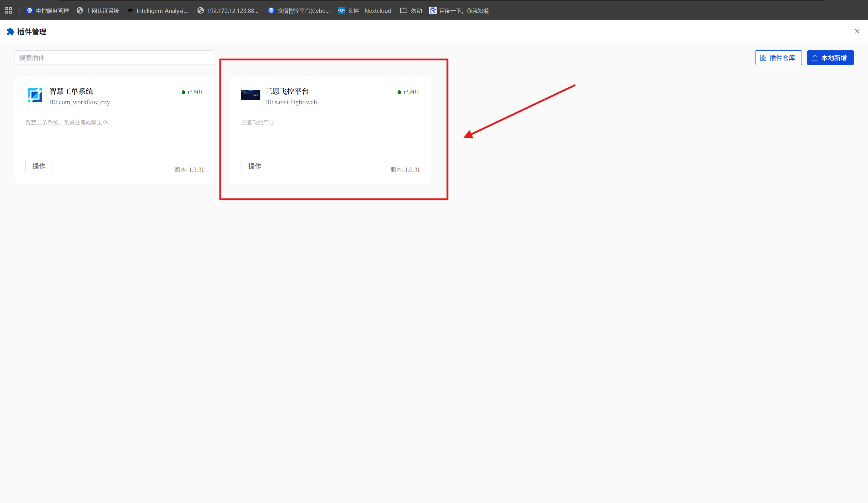Open the 勿动 bookmarks folder
Image resolution: width=868 pixels, height=503 pixels.
(x=411, y=11)
